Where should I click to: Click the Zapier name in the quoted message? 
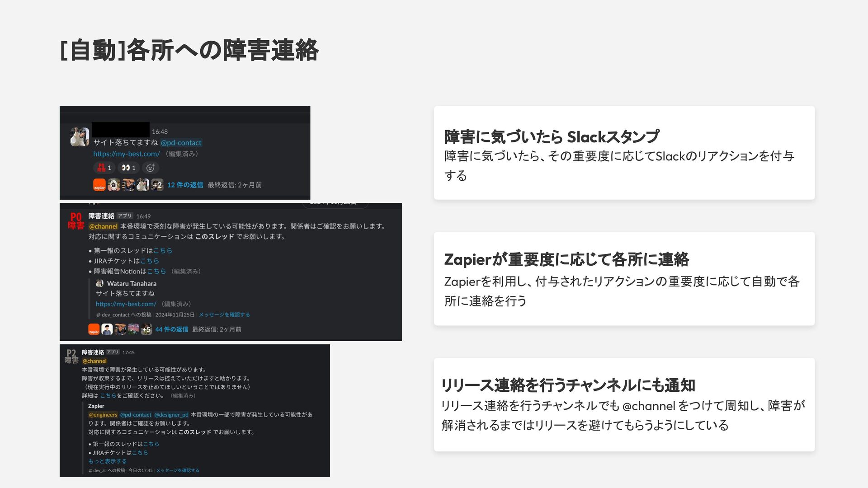(x=96, y=406)
